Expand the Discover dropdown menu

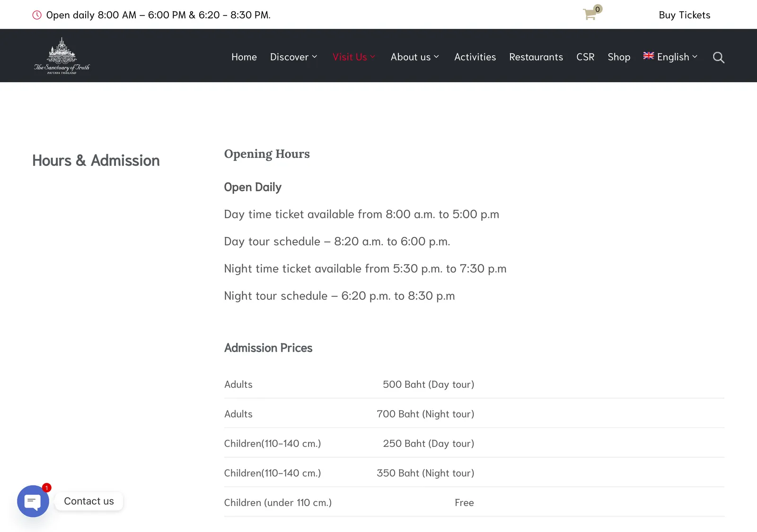pos(293,57)
